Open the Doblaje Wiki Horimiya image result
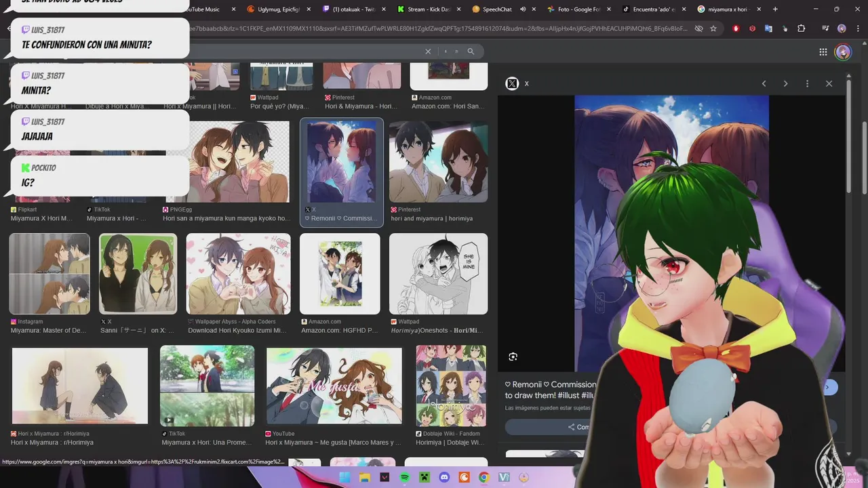Viewport: 868px width, 488px height. 451,386
